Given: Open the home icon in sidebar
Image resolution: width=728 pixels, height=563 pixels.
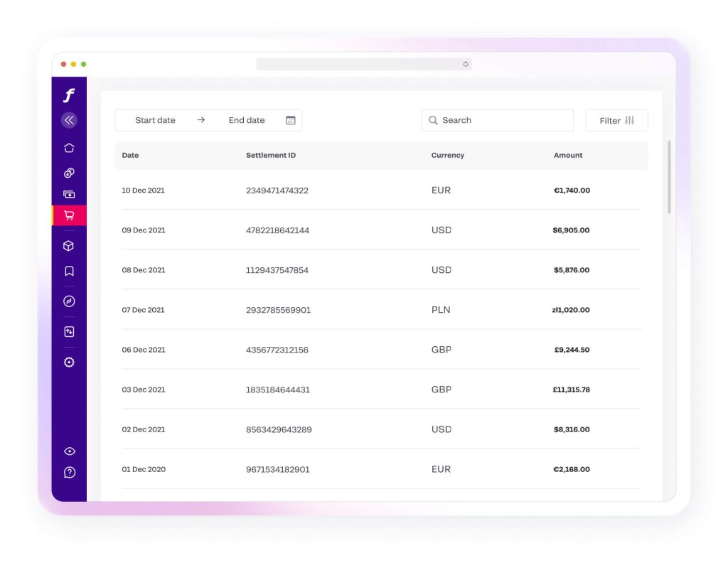Looking at the screenshot, I should [69, 148].
